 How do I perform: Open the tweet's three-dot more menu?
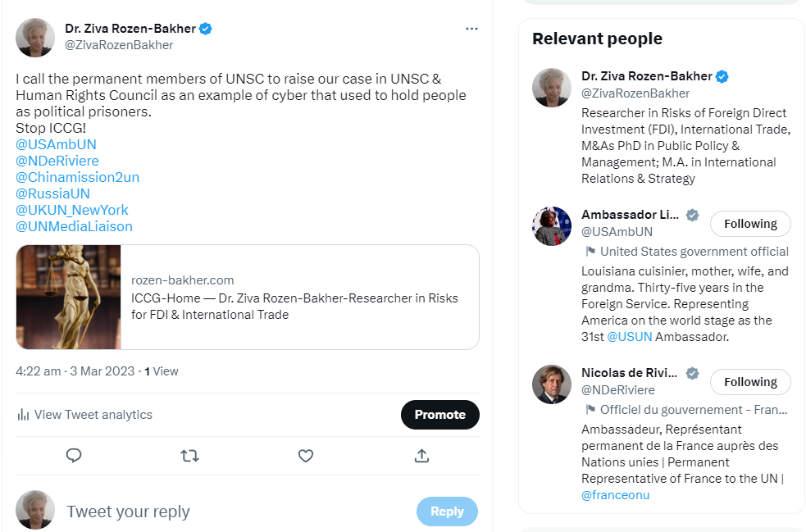click(471, 29)
